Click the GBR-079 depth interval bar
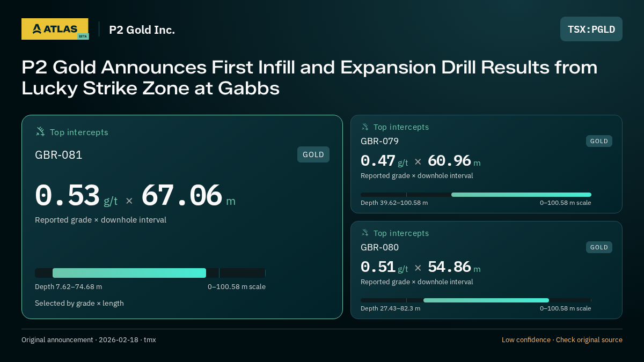644x362 pixels. pos(521,195)
